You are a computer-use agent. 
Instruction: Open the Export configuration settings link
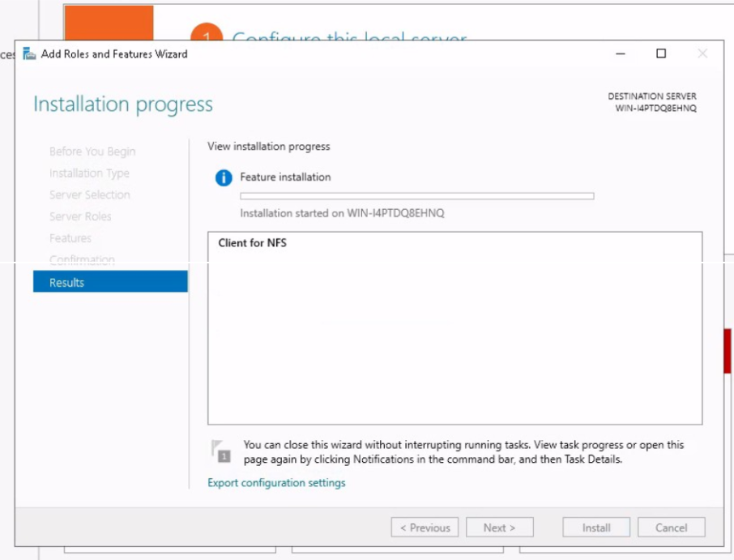tap(276, 483)
